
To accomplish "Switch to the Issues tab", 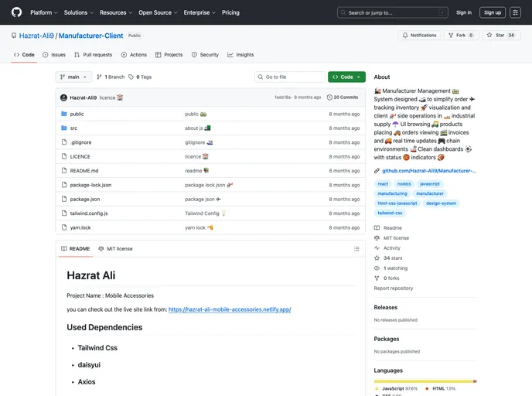I will coord(54,55).
